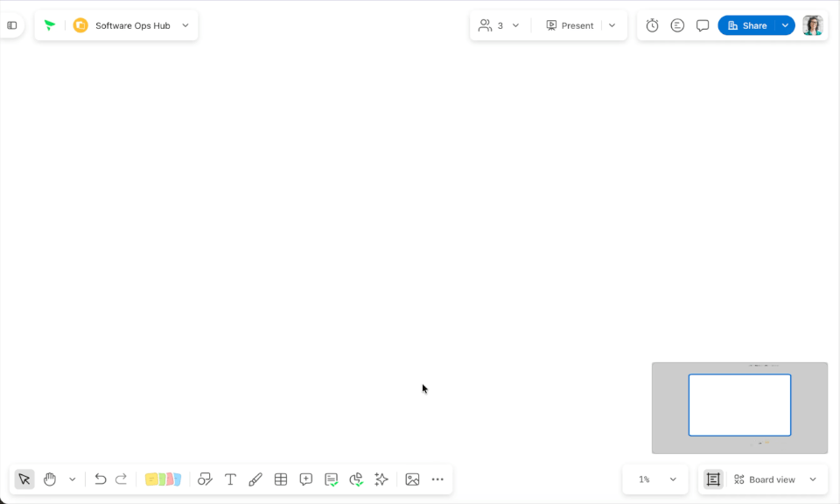The height and width of the screenshot is (504, 840).
Task: Open the AI sparkle tool
Action: click(x=381, y=479)
